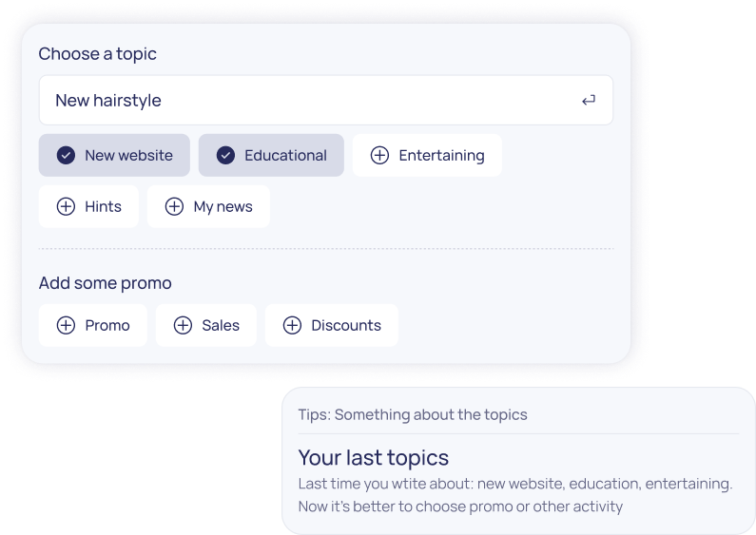The height and width of the screenshot is (535, 756).
Task: Click the enter arrow icon in topic field
Action: [589, 101]
